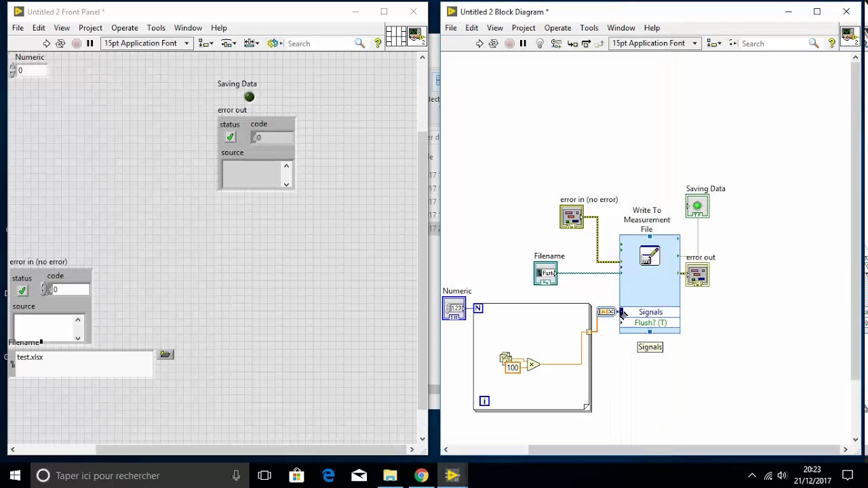
Task: Click the Run arrow on Front Panel toolbar
Action: (47, 43)
